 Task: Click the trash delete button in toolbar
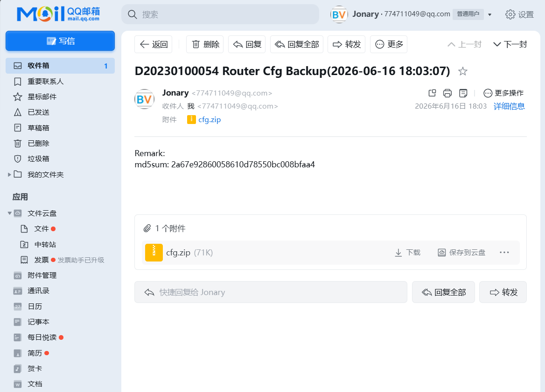click(x=205, y=44)
